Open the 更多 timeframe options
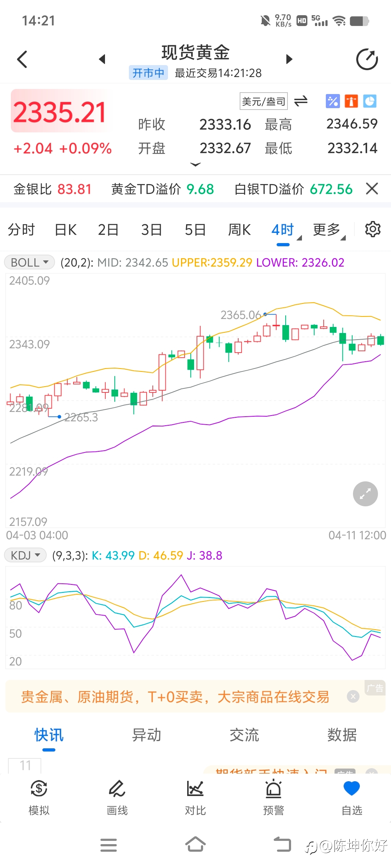This screenshot has width=391, height=868. tap(329, 230)
